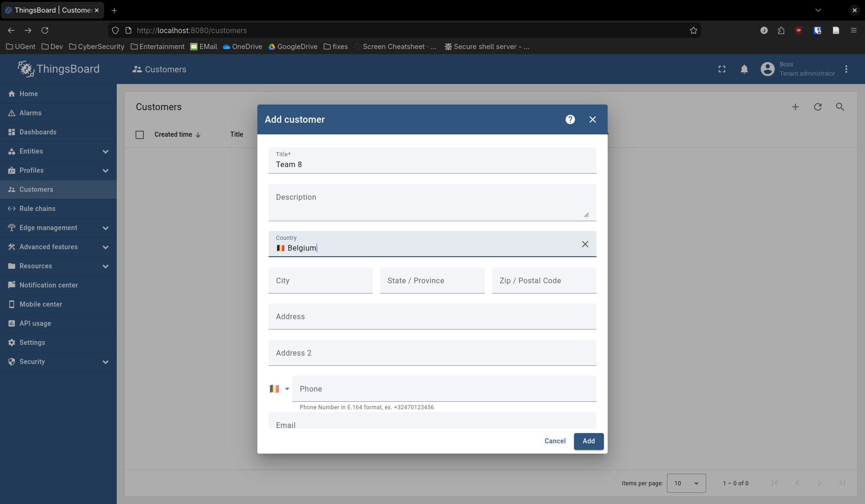
Task: Open Rule chains from the sidebar
Action: coord(37,209)
